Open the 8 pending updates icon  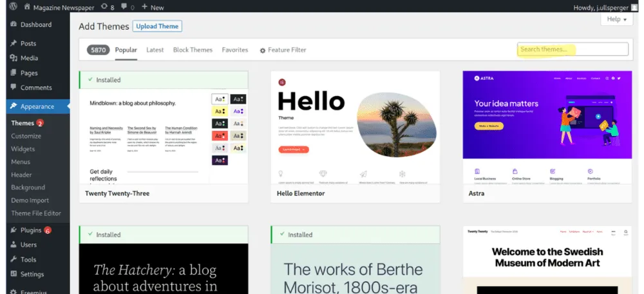pos(108,7)
